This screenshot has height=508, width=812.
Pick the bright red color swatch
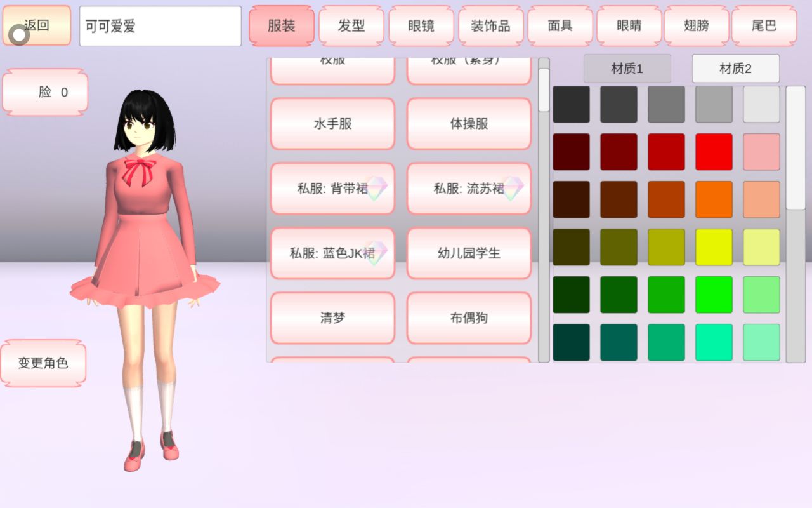click(714, 152)
